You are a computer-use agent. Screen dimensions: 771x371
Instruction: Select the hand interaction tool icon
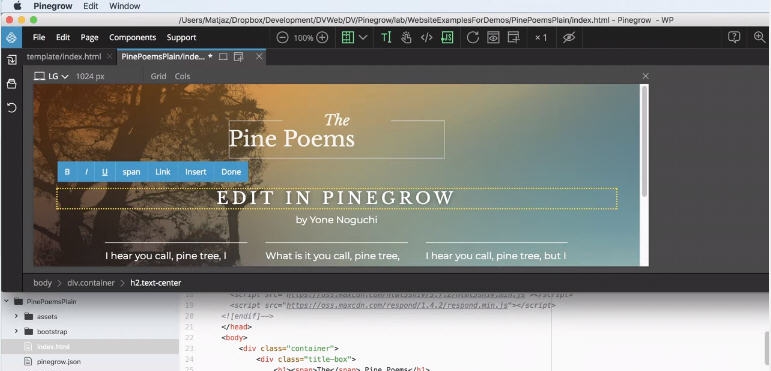[406, 37]
